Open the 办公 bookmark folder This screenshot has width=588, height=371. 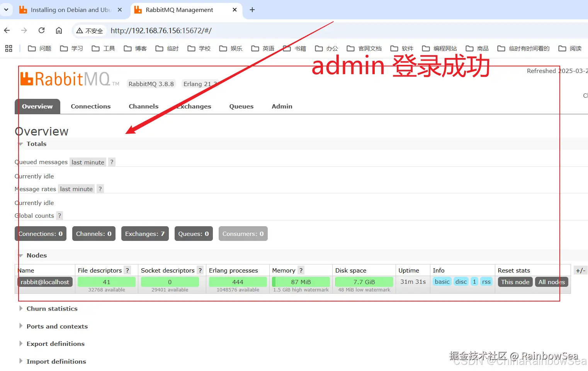(326, 48)
